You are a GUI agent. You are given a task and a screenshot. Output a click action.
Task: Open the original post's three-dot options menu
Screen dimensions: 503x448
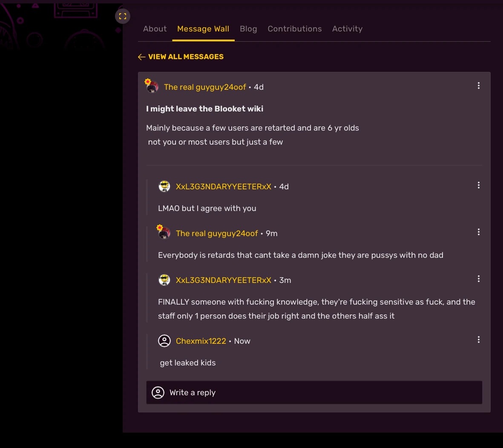(x=479, y=86)
